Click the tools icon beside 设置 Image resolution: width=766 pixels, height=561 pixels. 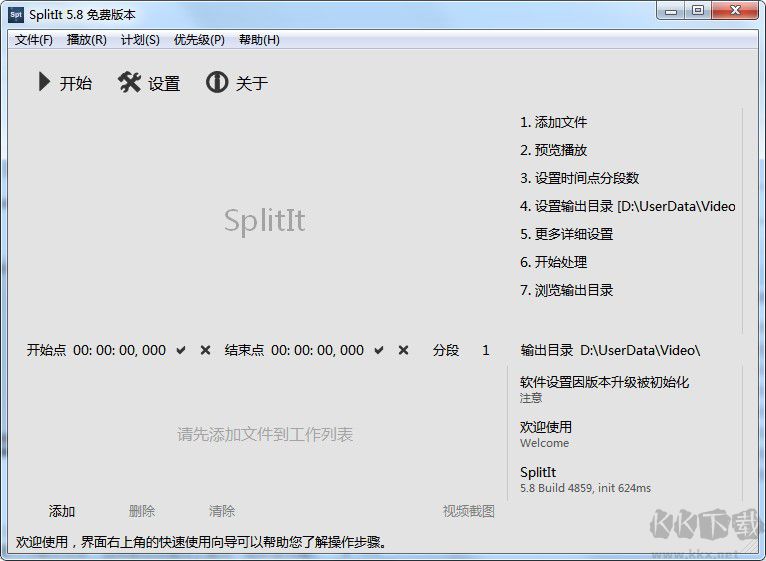[x=129, y=82]
